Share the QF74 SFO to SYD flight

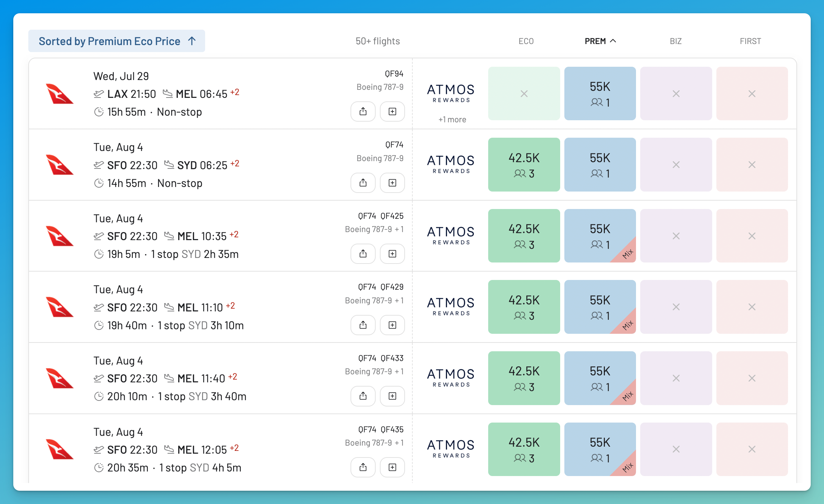tap(363, 183)
